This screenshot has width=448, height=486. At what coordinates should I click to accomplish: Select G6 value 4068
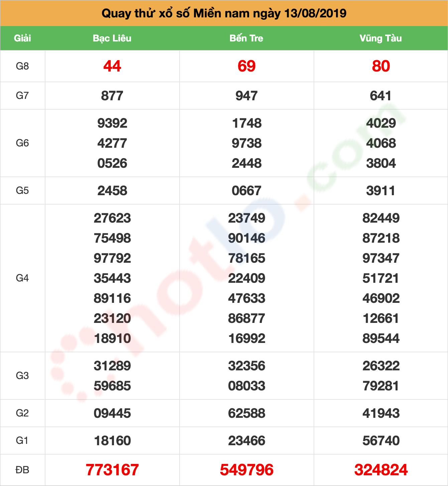[x=381, y=143]
